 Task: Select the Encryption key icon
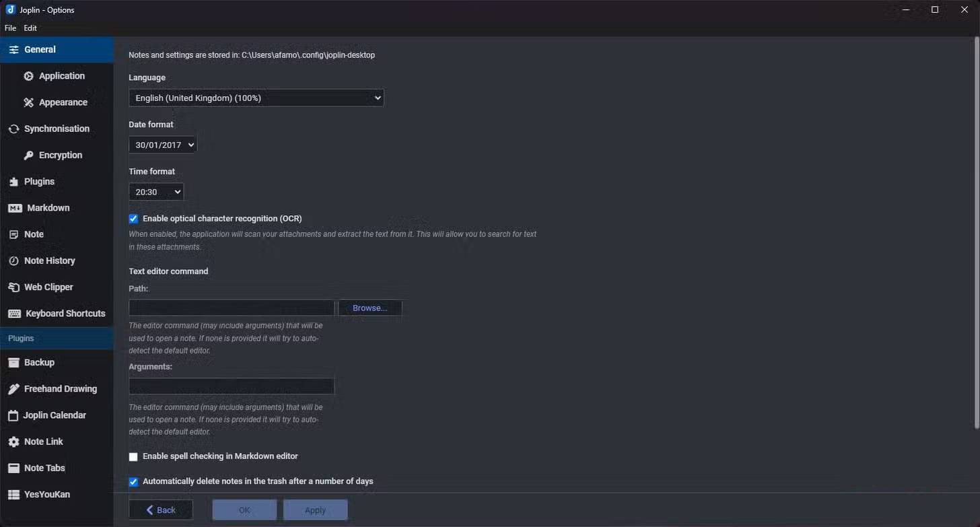point(28,155)
